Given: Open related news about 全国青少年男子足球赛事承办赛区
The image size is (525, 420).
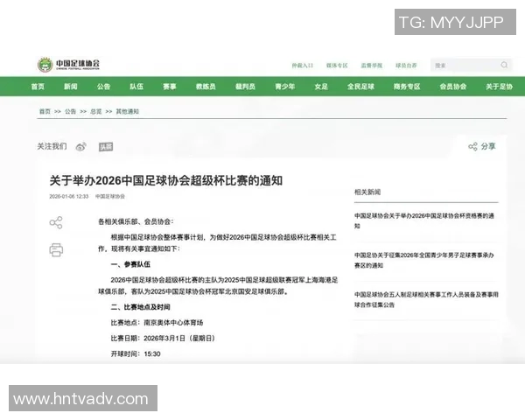Looking at the screenshot, I should click(423, 260).
